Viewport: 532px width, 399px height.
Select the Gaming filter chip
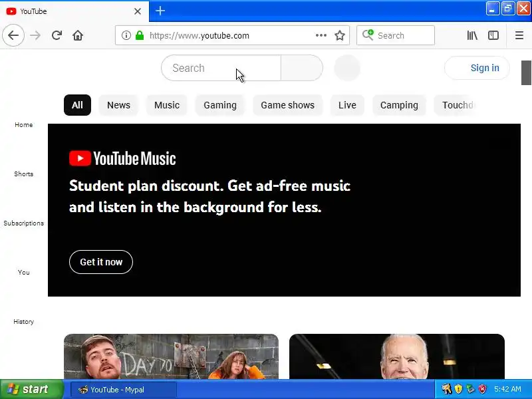tap(220, 105)
